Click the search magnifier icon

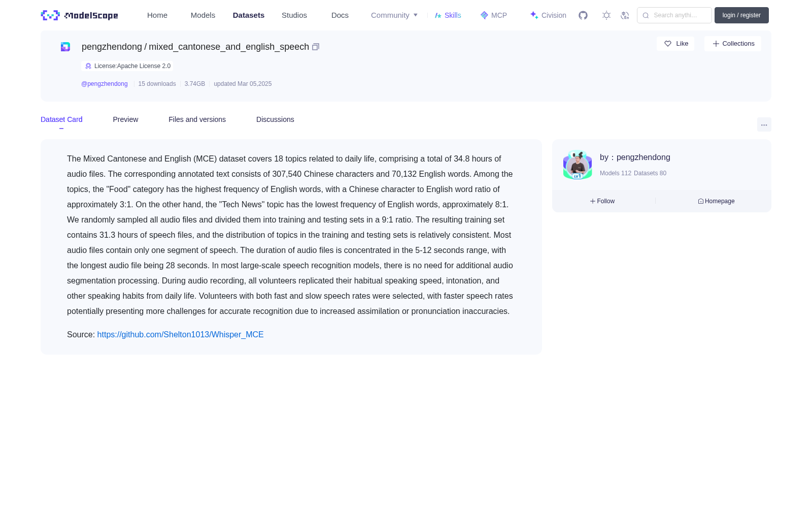coord(646,15)
